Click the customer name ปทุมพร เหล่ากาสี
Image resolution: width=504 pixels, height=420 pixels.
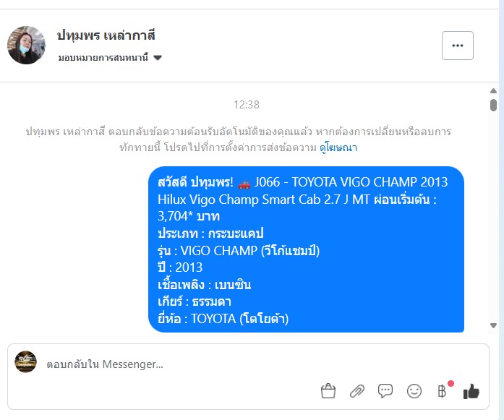point(106,35)
